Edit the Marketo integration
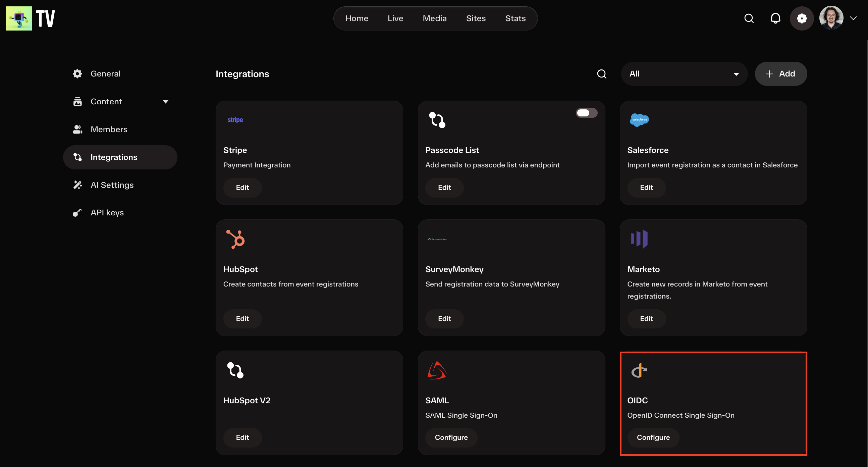Viewport: 868px width, 467px height. point(646,319)
